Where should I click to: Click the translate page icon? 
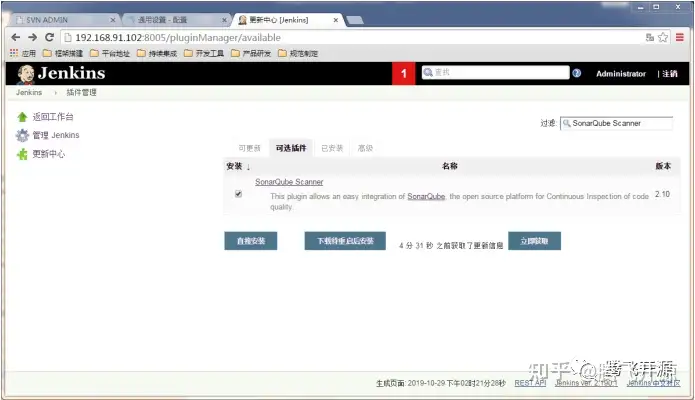(650, 38)
